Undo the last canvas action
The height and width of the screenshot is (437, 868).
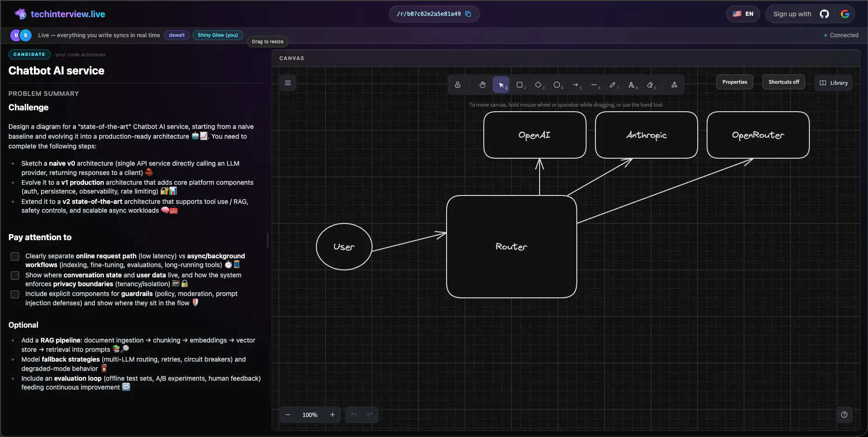pos(354,415)
